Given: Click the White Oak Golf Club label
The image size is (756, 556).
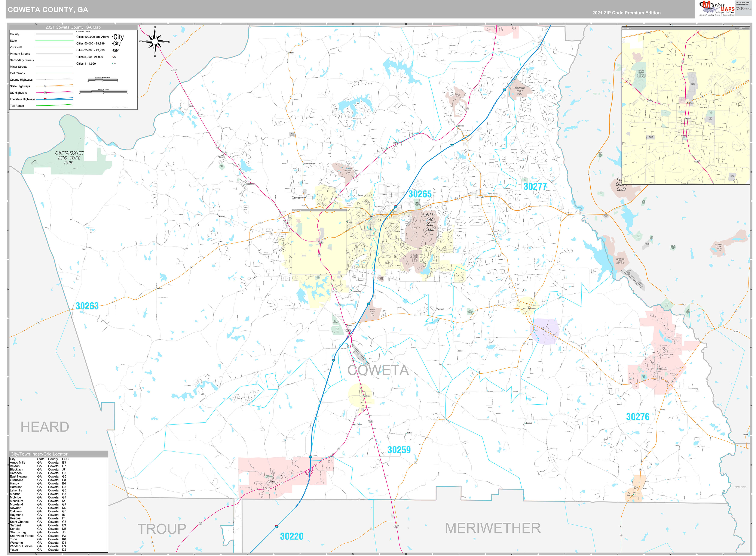Looking at the screenshot, I should (430, 222).
